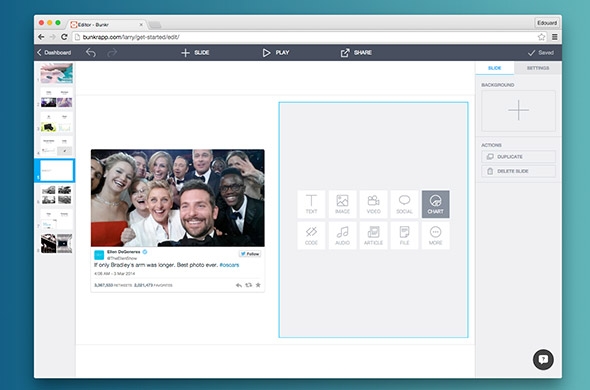Select slide 6 thumbnail

pyautogui.click(x=56, y=195)
